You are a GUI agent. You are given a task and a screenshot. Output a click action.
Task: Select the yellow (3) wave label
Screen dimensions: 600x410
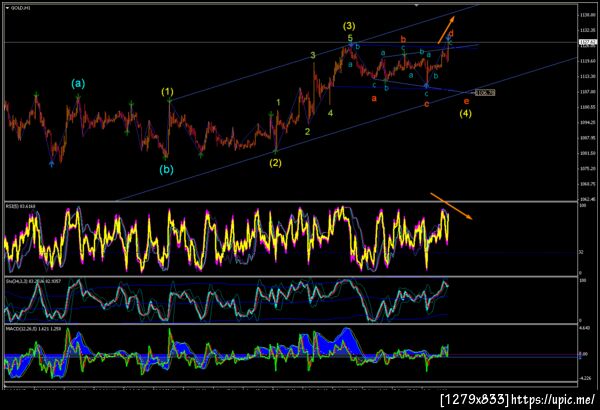[x=349, y=26]
